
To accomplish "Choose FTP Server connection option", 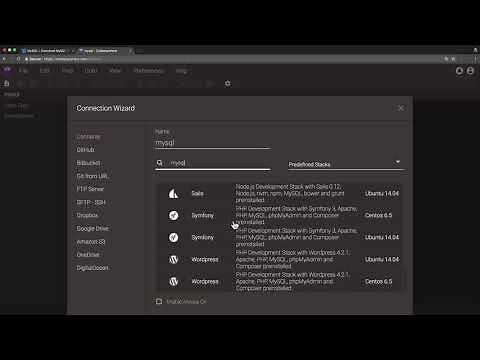I will [90, 189].
